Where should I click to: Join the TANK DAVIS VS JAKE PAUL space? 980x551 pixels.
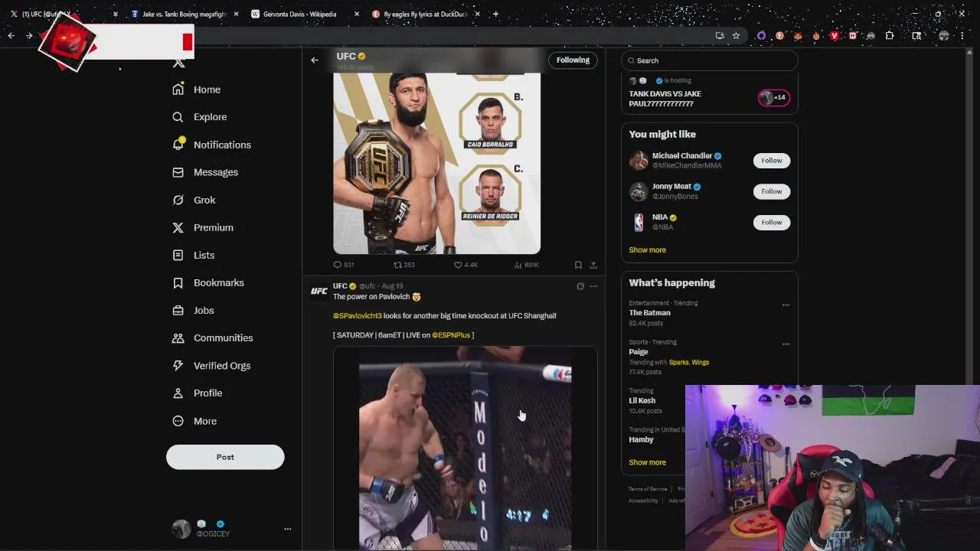pos(665,99)
